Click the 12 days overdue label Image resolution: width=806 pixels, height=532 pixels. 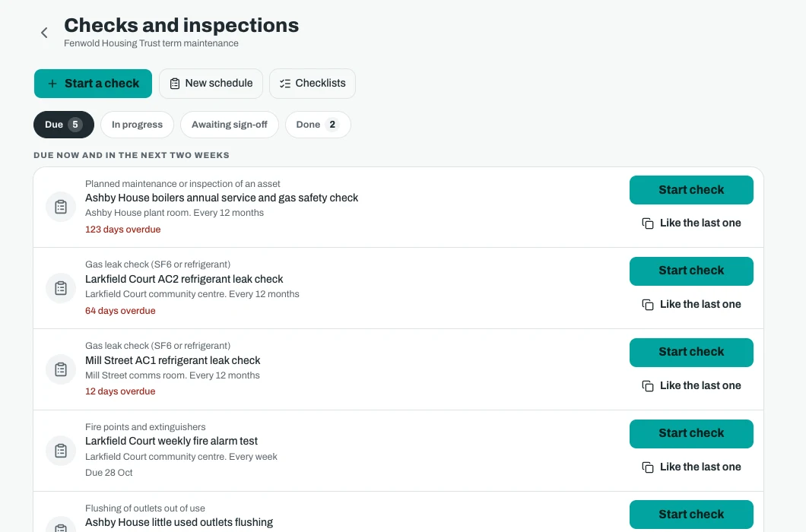[x=120, y=391]
